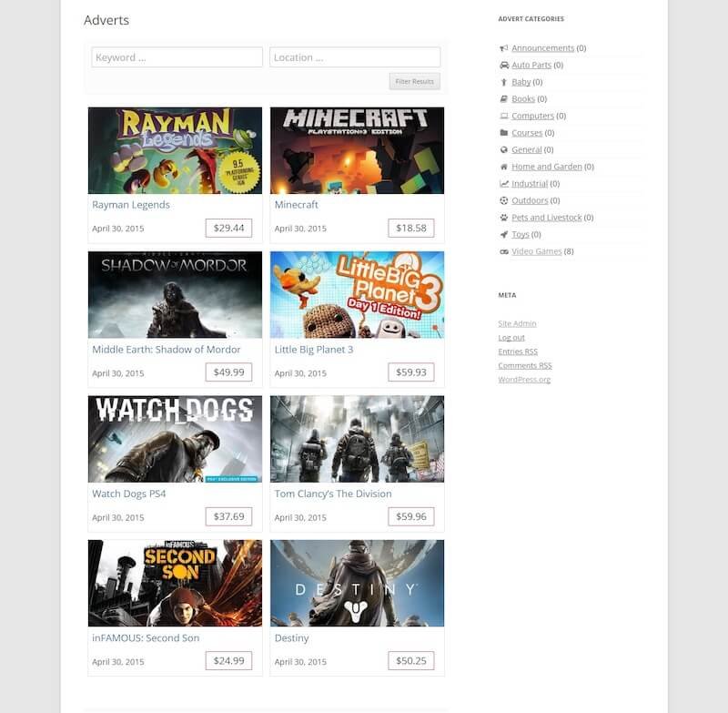This screenshot has height=713, width=728.
Task: Open the Second Son cover image
Action: click(175, 583)
